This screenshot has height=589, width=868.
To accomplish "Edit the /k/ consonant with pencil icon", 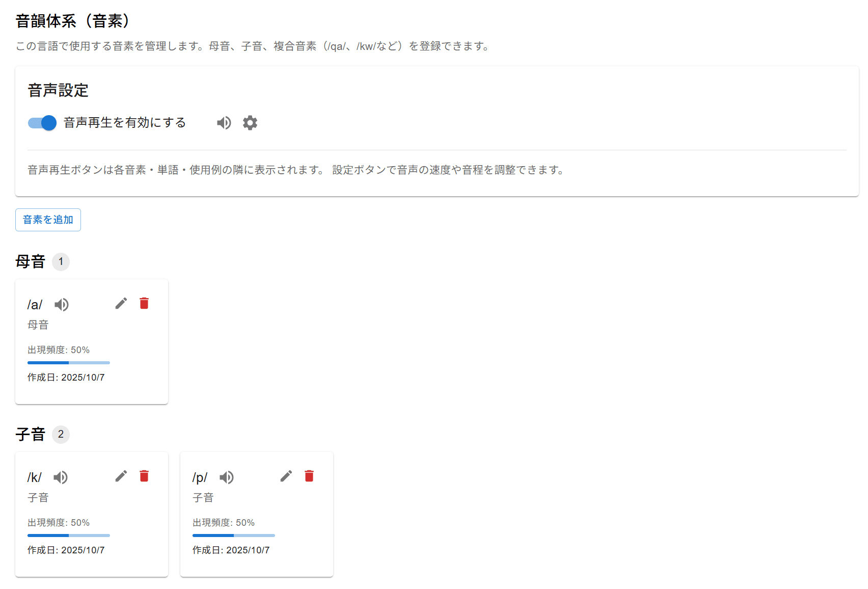I will coord(121,476).
